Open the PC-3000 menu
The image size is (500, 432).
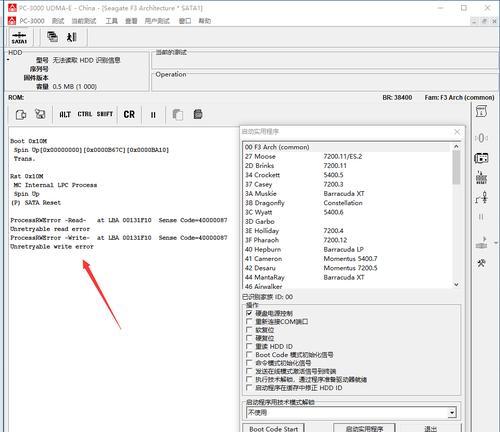pyautogui.click(x=32, y=21)
